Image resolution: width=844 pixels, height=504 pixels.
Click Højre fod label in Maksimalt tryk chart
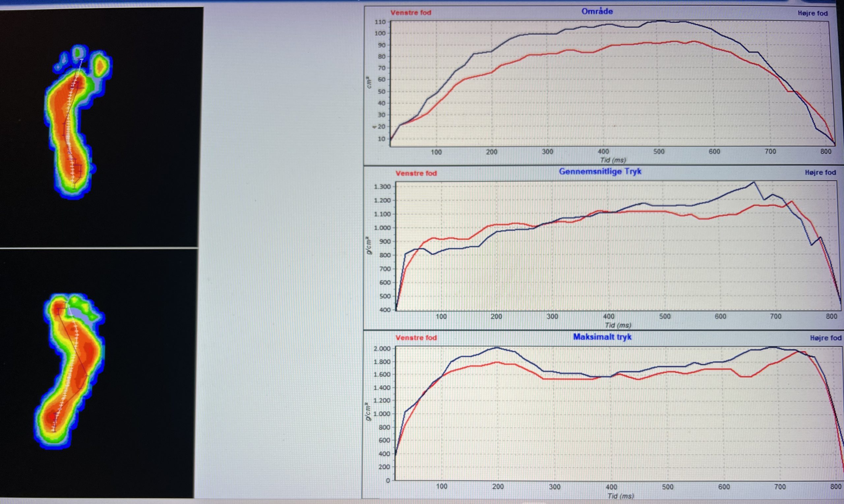[825, 338]
